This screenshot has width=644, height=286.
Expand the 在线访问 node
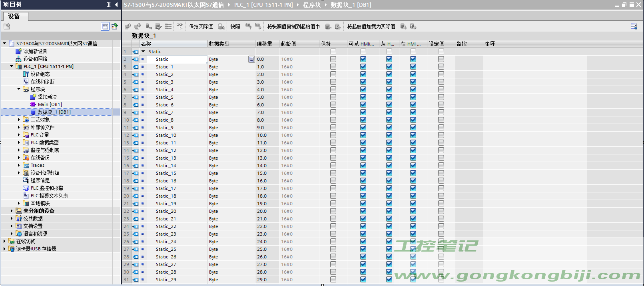[x=4, y=241]
